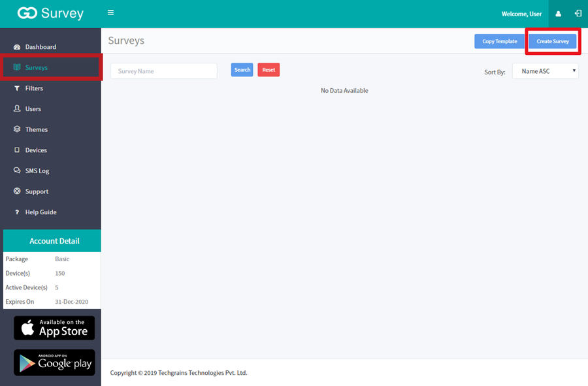This screenshot has height=386, width=588.
Task: Click the Device(s) value 150
Action: coord(60,273)
